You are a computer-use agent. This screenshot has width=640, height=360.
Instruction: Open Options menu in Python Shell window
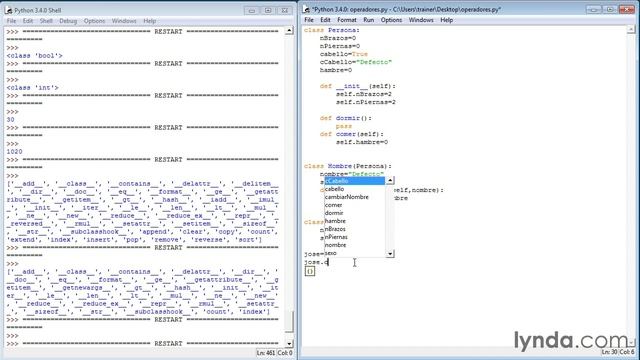pyautogui.click(x=94, y=21)
